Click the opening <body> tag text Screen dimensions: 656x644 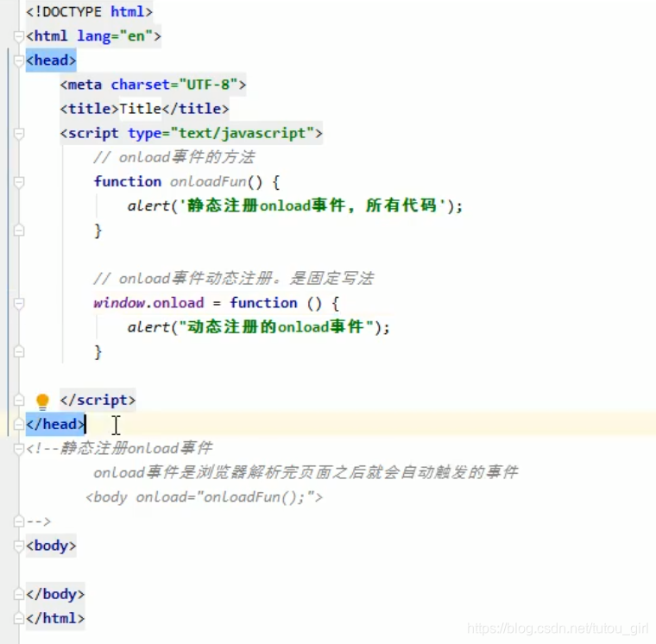pyautogui.click(x=51, y=546)
